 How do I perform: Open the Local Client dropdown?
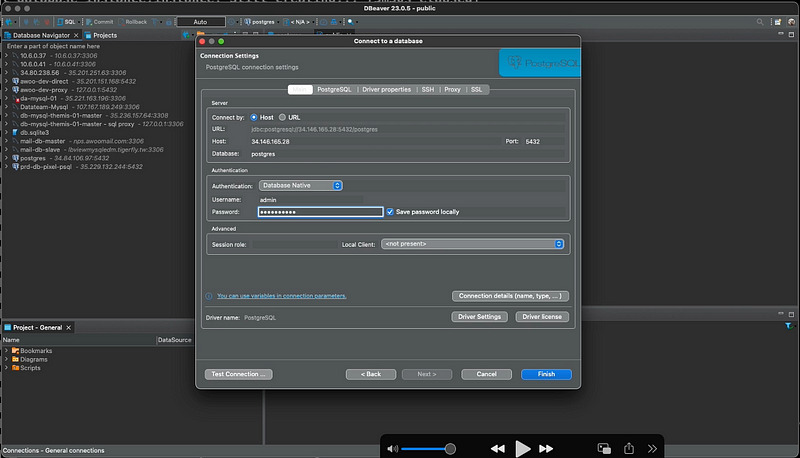click(x=472, y=244)
